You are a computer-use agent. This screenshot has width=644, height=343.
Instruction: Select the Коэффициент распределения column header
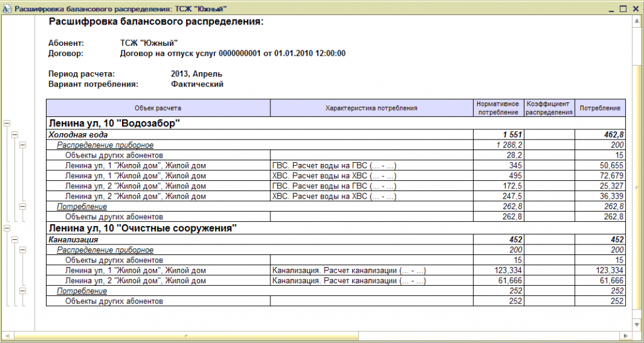coord(550,108)
